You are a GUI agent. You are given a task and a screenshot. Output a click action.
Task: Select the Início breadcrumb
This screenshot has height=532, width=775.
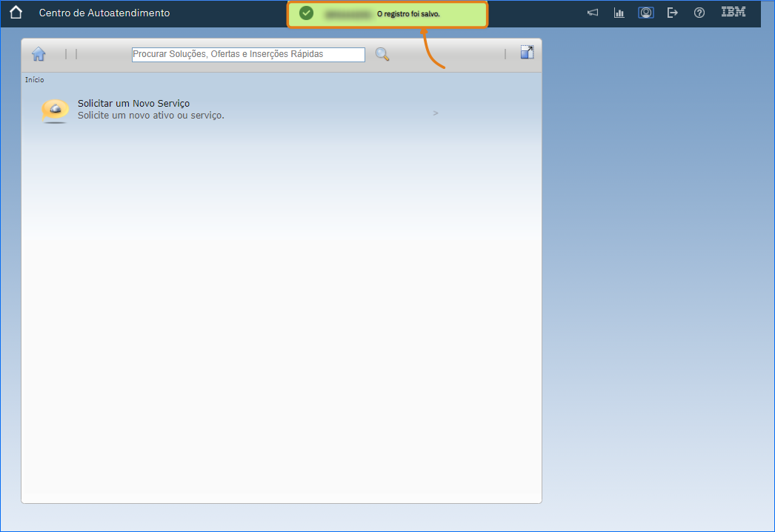pyautogui.click(x=34, y=79)
